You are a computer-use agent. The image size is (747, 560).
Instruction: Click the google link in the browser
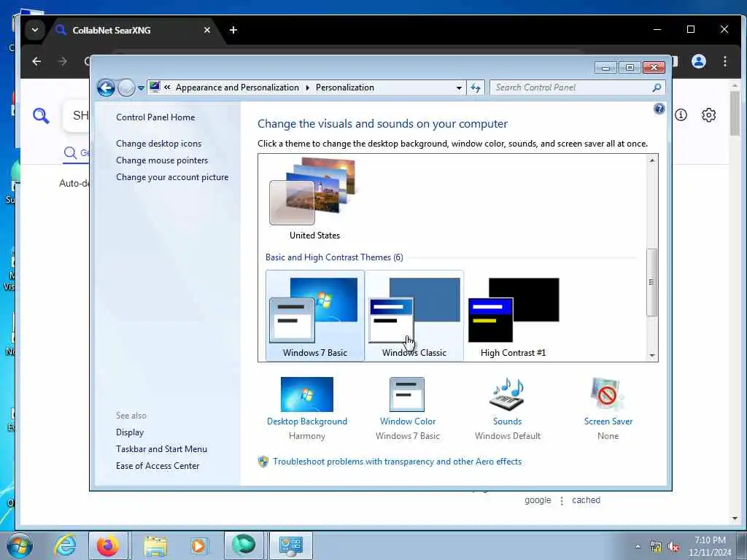tap(538, 500)
